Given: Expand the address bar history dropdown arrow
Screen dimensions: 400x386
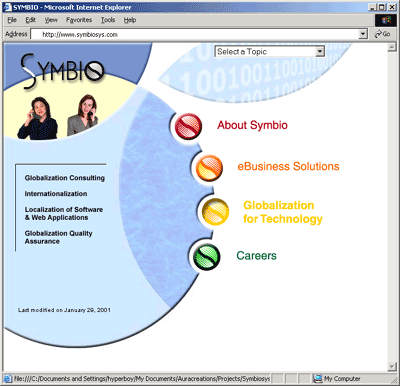Looking at the screenshot, I should tap(363, 34).
